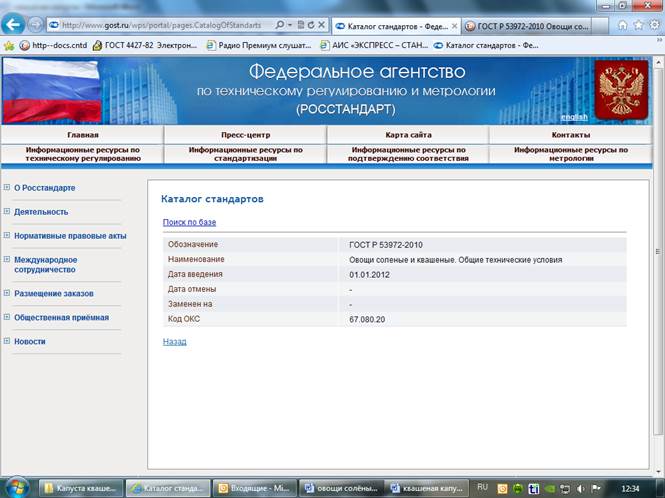Open the Деятельность sidebar link
This screenshot has height=498, width=665.
(41, 212)
